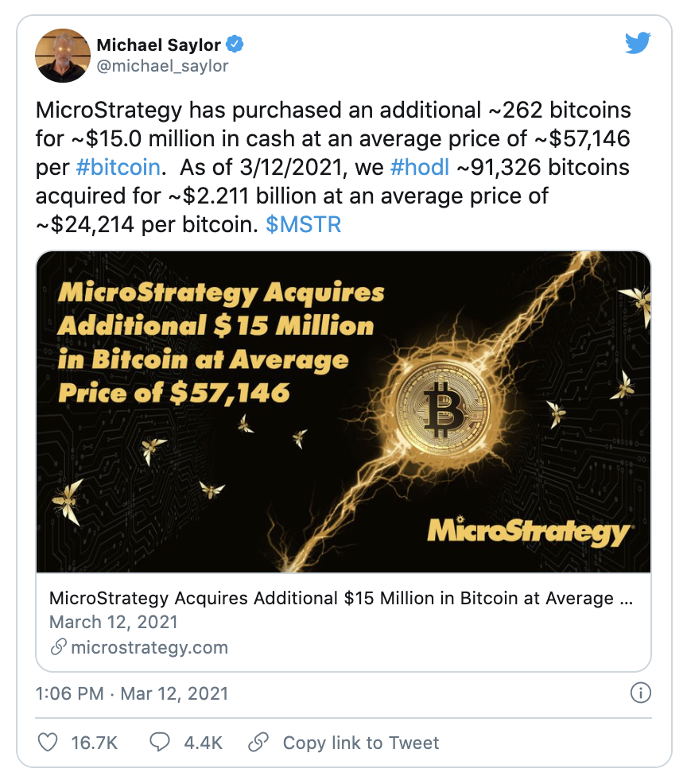Open the tweet info circle icon
Screen dimensions: 687x784
pos(640,693)
